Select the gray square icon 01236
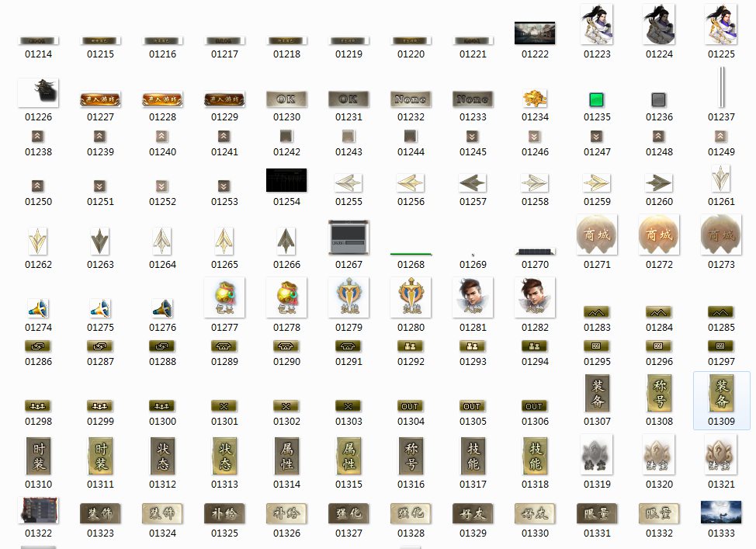The image size is (756, 549). pyautogui.click(x=658, y=99)
